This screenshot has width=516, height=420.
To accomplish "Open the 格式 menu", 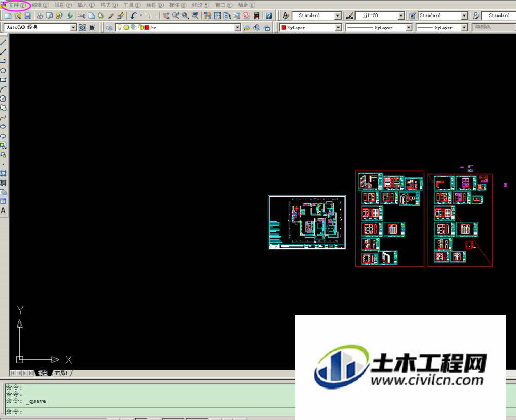I will (x=109, y=5).
